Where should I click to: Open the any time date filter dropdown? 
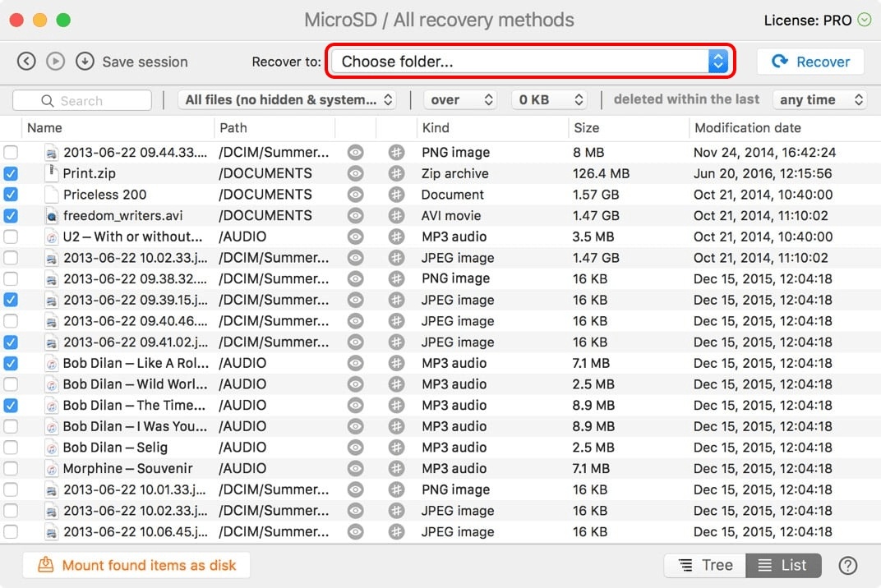819,99
